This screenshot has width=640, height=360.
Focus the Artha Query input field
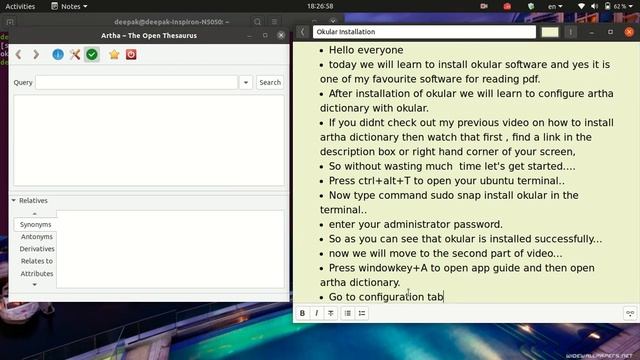tap(136, 82)
